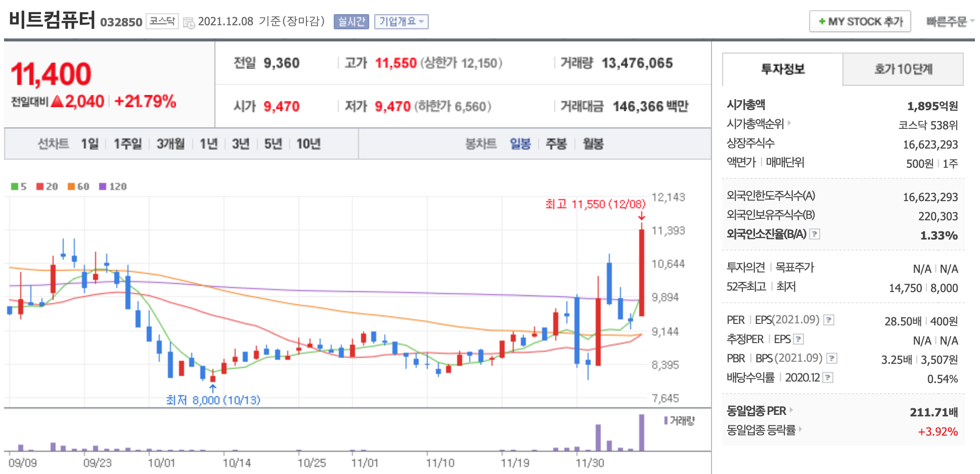This screenshot has width=980, height=474.
Task: Open 동일업종 등락률 link
Action: [761, 430]
